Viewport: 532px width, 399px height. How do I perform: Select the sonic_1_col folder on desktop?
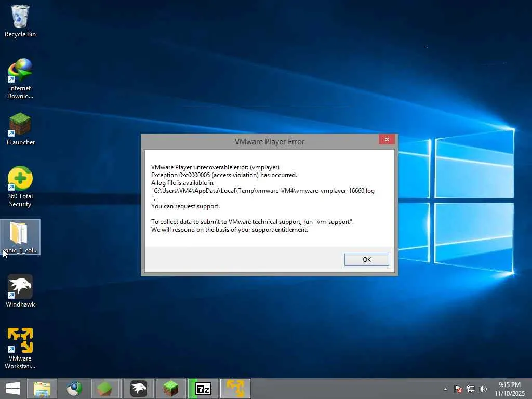[x=20, y=237]
